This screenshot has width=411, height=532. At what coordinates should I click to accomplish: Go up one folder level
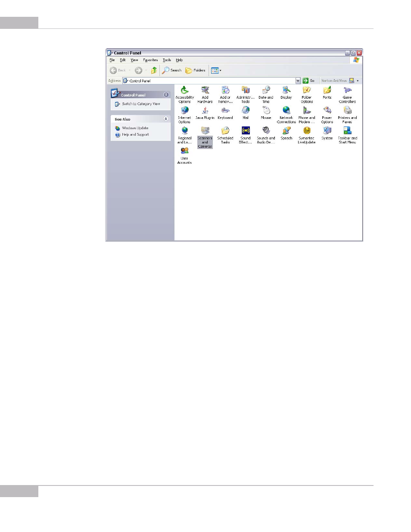coord(154,70)
